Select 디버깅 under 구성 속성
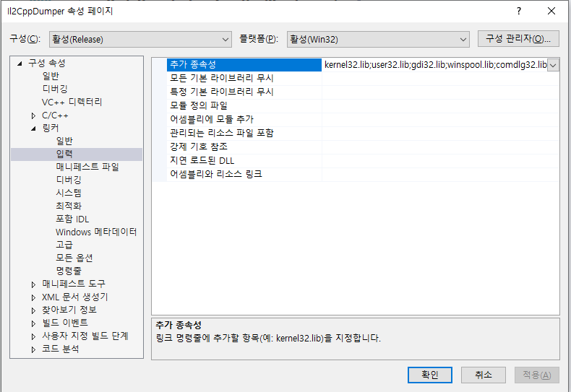This screenshot has width=571, height=392. click(x=55, y=89)
